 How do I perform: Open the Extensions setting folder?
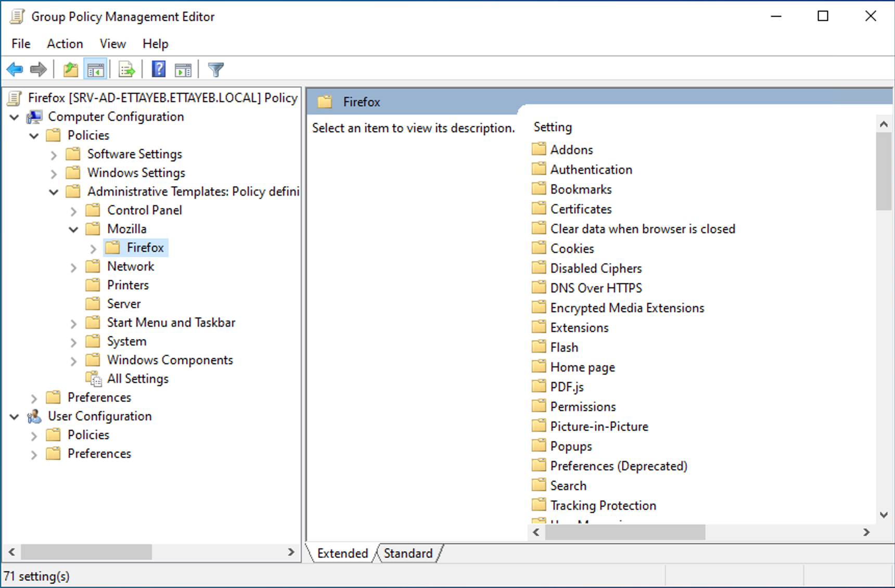[x=580, y=328]
